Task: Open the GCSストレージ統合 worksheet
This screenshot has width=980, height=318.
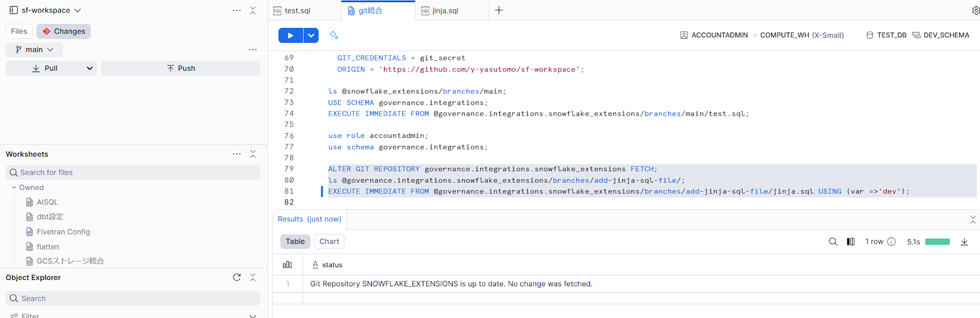Action: pyautogui.click(x=70, y=261)
